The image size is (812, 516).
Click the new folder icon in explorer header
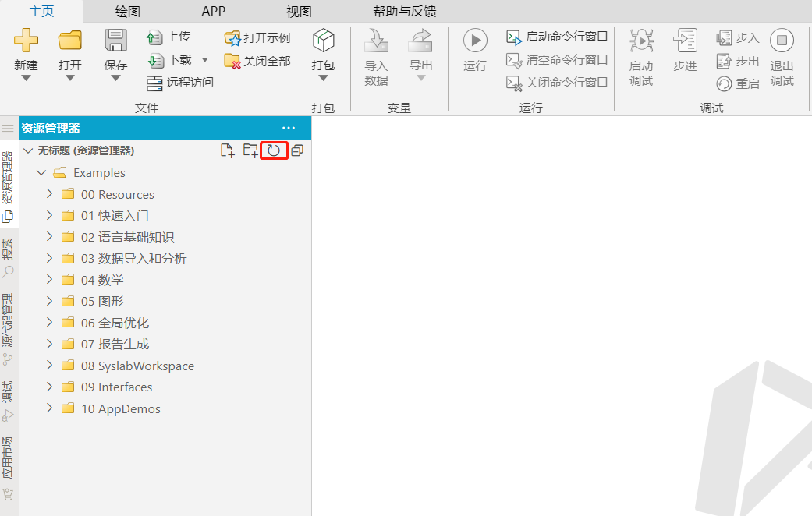click(x=250, y=150)
